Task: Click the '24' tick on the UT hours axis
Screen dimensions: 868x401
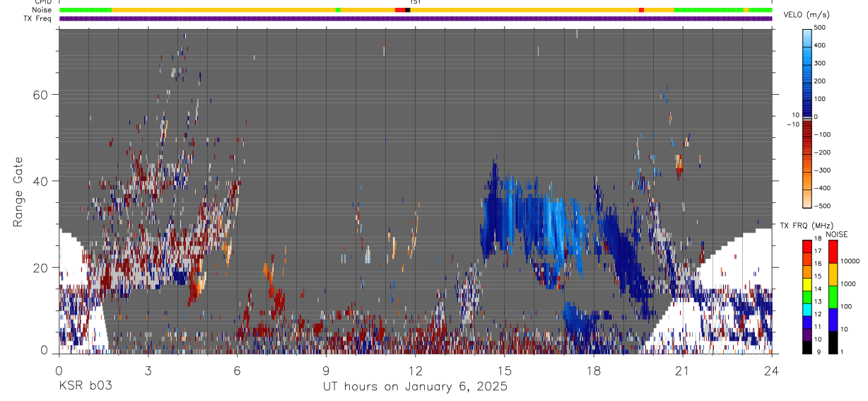Action: click(772, 370)
